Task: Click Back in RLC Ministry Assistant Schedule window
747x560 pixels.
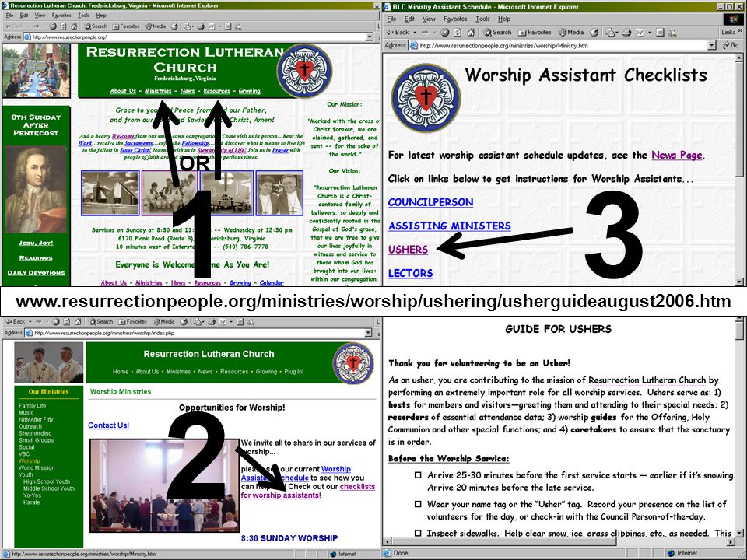Action: point(398,33)
